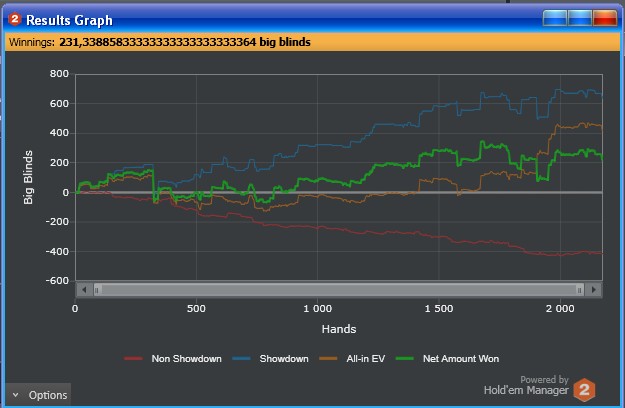
Task: Toggle the Net Amount Won legend entry
Action: pyautogui.click(x=447, y=359)
